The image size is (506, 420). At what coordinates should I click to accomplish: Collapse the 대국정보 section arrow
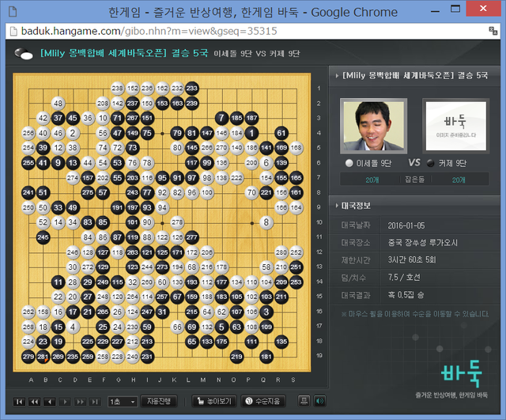[x=337, y=206]
